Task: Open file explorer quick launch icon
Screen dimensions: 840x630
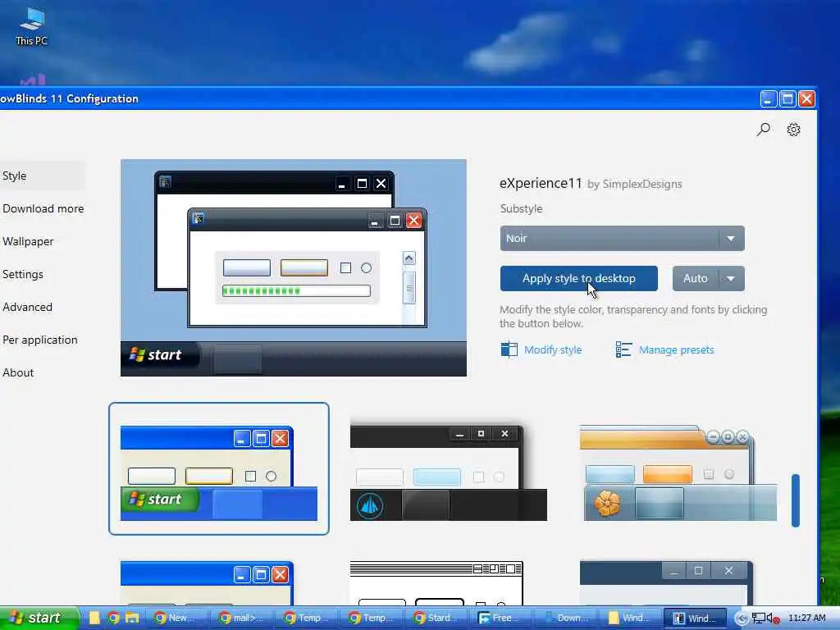Action: (132, 618)
